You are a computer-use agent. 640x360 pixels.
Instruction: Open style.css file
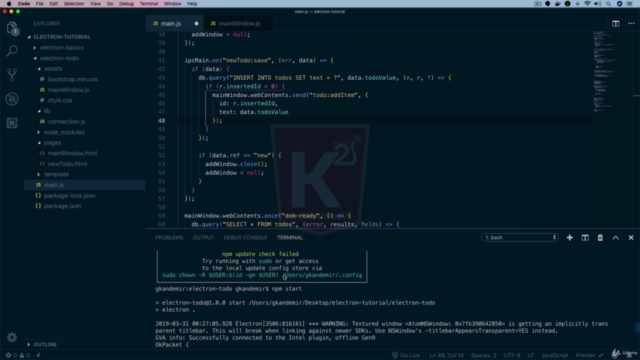tap(60, 100)
